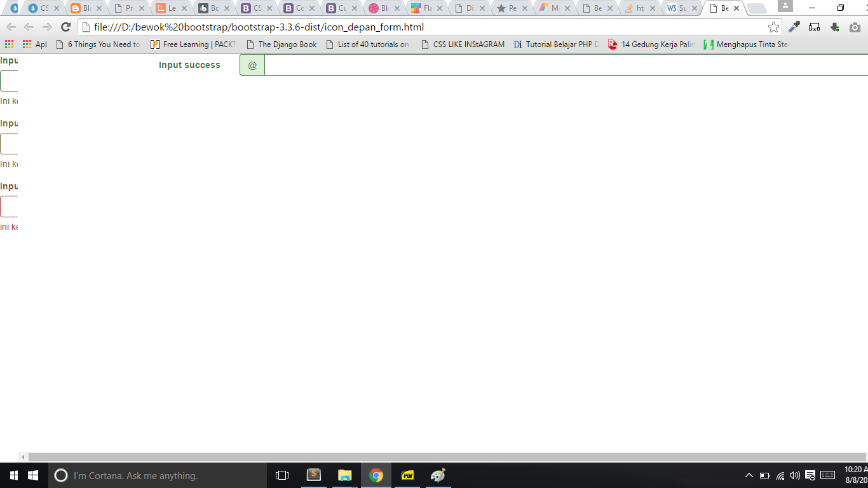
Task: Open the PDF app on taskbar
Action: [x=407, y=475]
